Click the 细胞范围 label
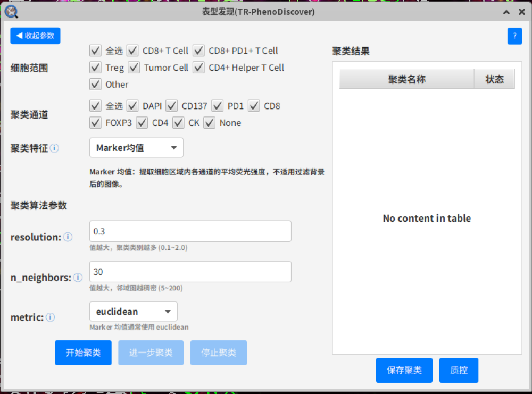The height and width of the screenshot is (394, 532). pyautogui.click(x=29, y=68)
